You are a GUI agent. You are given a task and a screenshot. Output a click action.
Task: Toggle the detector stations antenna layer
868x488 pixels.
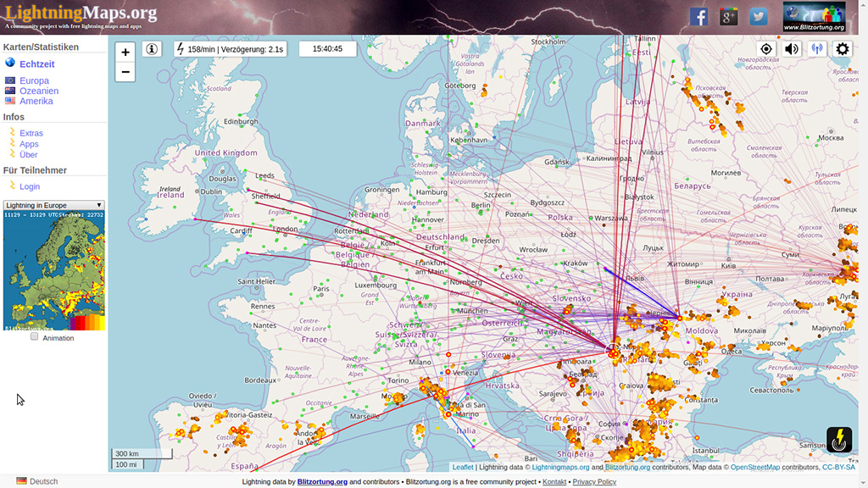(817, 49)
